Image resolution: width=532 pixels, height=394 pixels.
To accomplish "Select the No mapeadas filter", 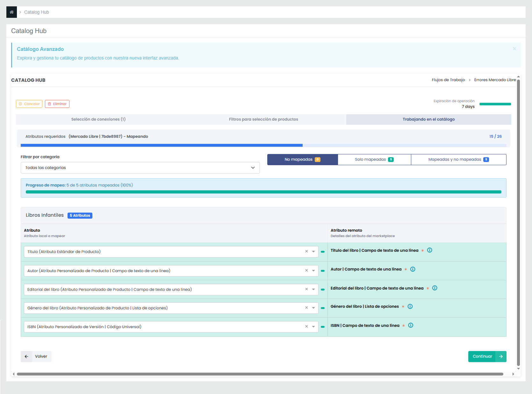I will point(302,159).
